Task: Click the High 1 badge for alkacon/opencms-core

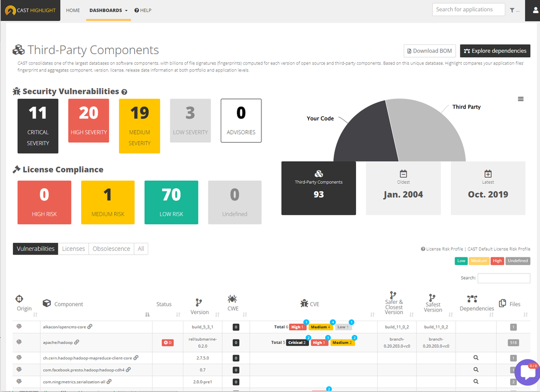Action: 298,327
